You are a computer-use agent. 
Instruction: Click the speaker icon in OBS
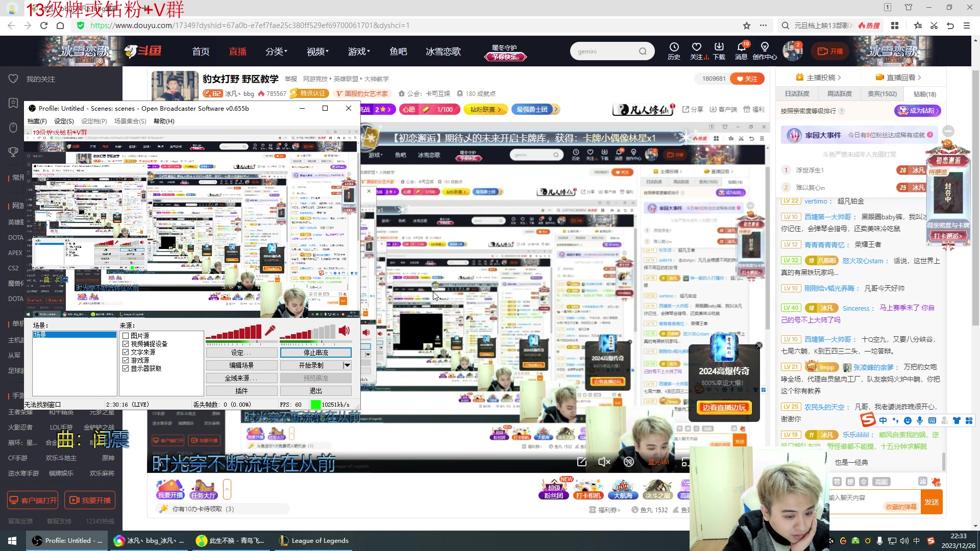click(x=345, y=331)
